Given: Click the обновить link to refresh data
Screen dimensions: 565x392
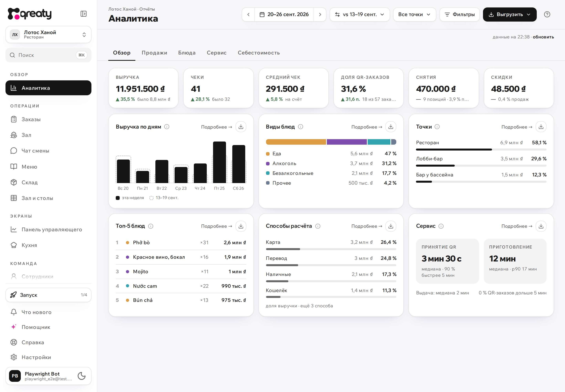Looking at the screenshot, I should (543, 37).
